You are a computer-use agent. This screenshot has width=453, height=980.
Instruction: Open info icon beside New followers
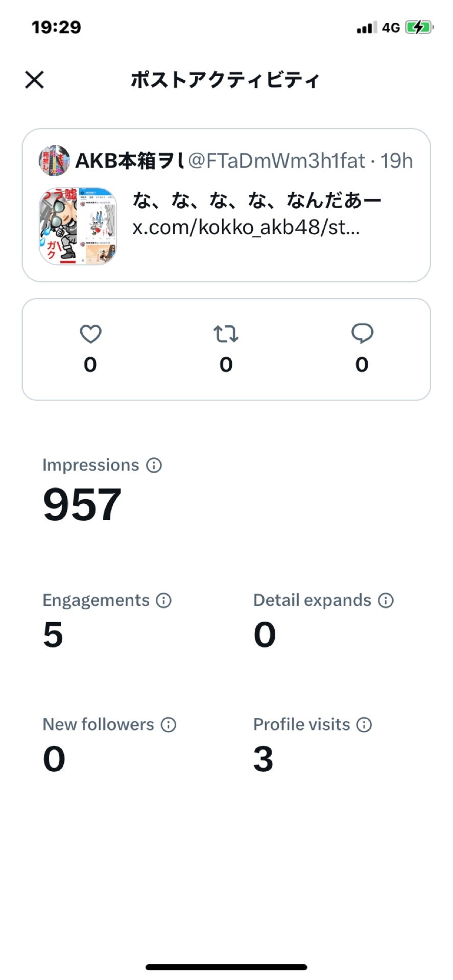point(169,724)
